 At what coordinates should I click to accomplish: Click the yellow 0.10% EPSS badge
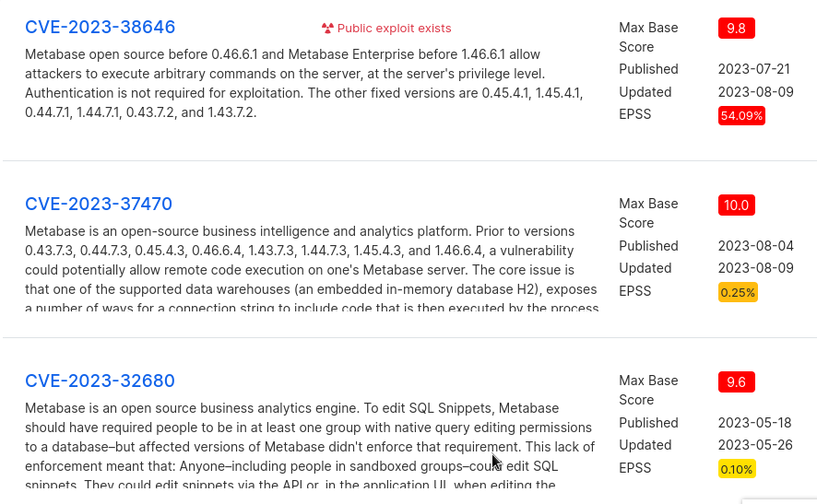click(x=737, y=469)
